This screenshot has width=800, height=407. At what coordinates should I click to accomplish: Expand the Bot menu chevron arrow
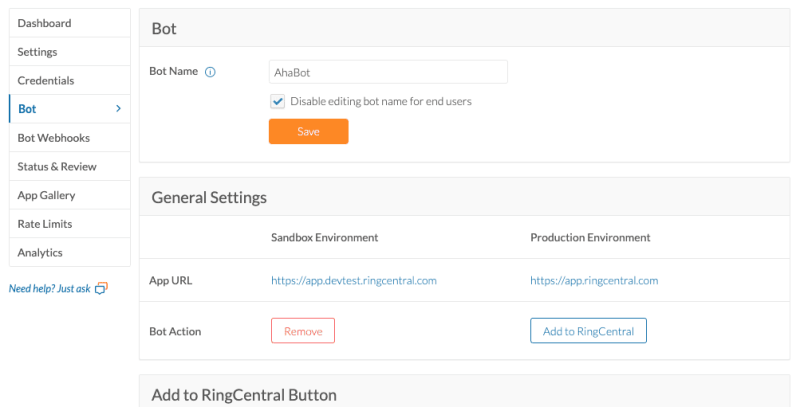click(118, 108)
